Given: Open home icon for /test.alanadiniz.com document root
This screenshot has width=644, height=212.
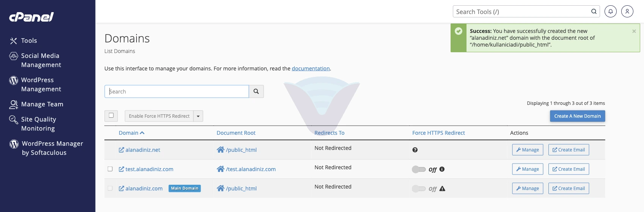Looking at the screenshot, I should 220,169.
